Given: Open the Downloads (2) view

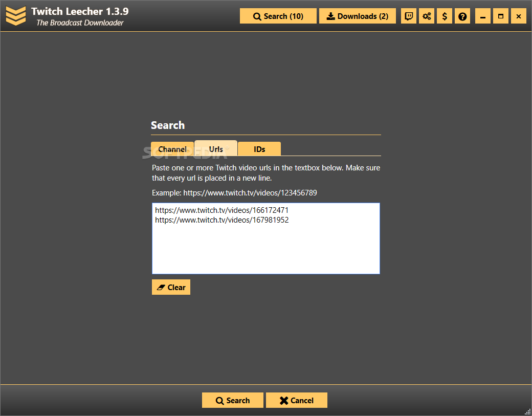Looking at the screenshot, I should point(358,16).
